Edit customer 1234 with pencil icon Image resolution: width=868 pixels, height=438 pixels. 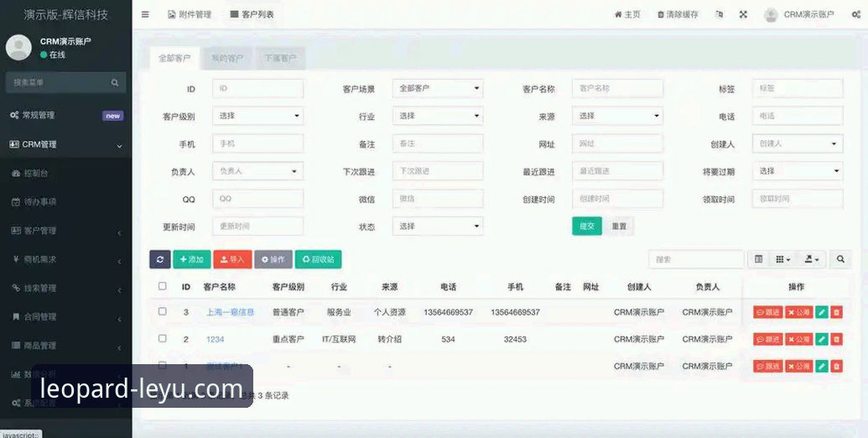822,339
